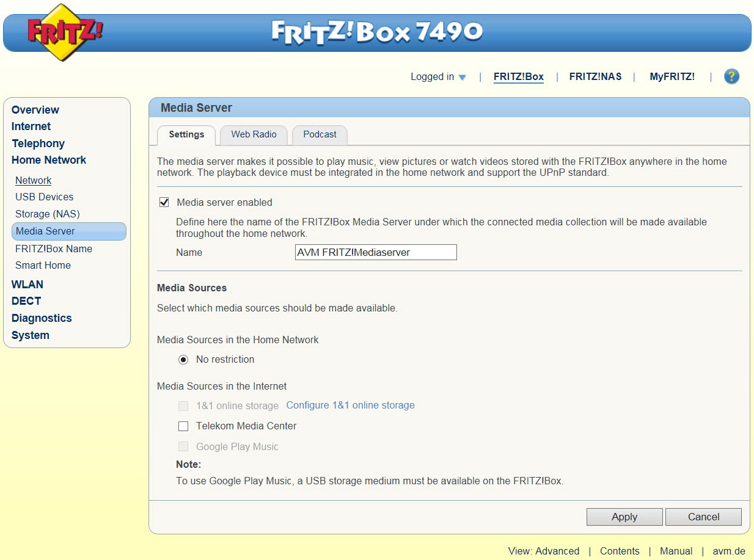Open the MyFRITZ! link
The height and width of the screenshot is (560, 754).
pos(672,77)
